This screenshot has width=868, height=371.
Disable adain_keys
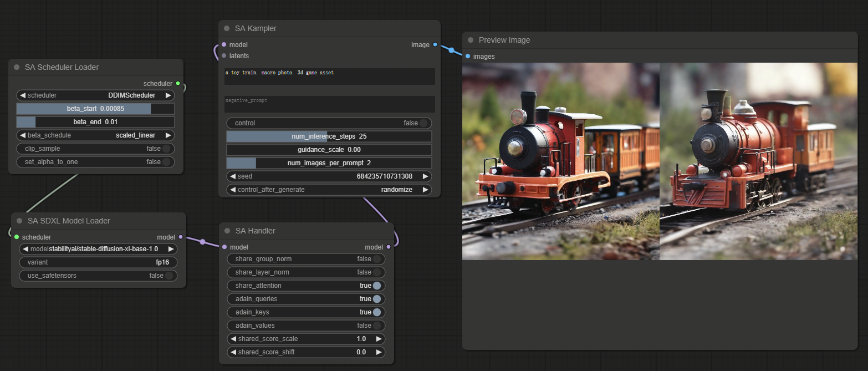click(x=306, y=312)
